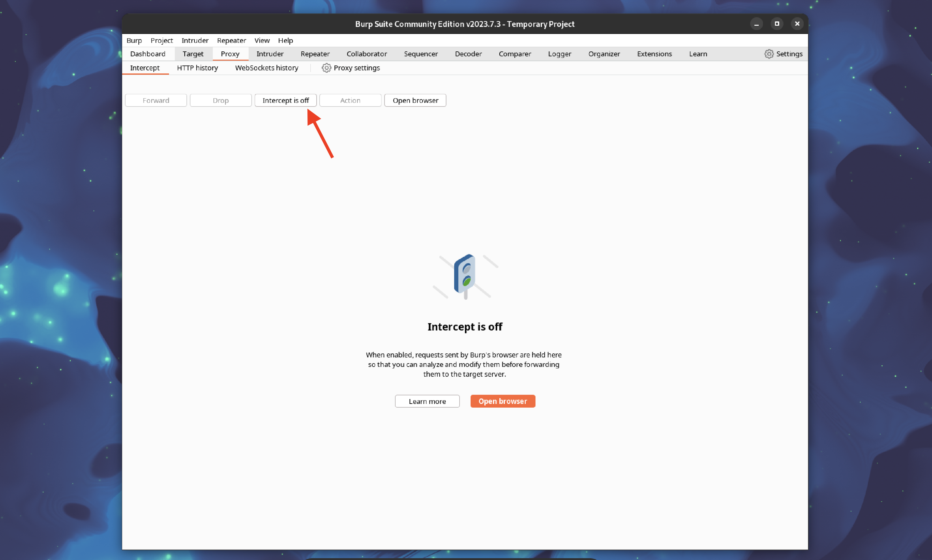Close the Burp Suite window
932x560 pixels.
797,24
